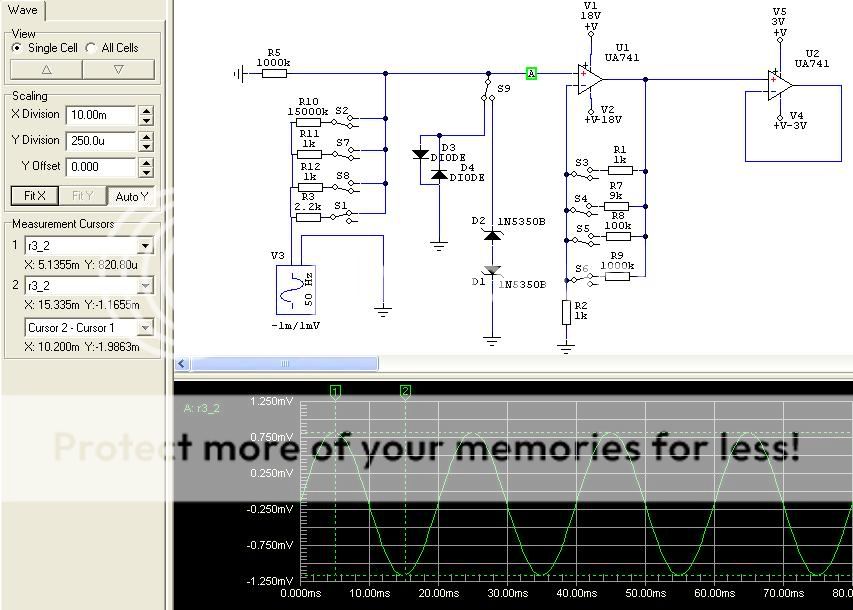Open the cursor 1 signal dropdown
This screenshot has height=610, width=853.
145,246
